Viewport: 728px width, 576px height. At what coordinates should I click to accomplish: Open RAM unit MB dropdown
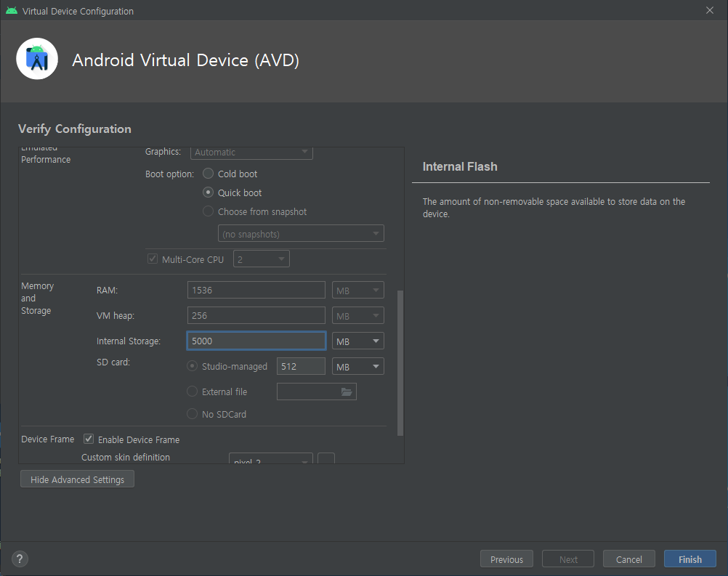(x=358, y=290)
